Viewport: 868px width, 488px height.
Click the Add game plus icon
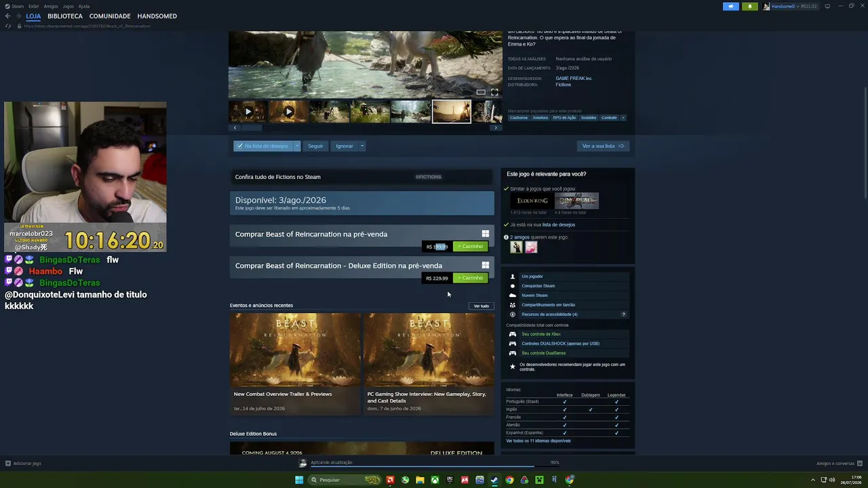tap(8, 464)
